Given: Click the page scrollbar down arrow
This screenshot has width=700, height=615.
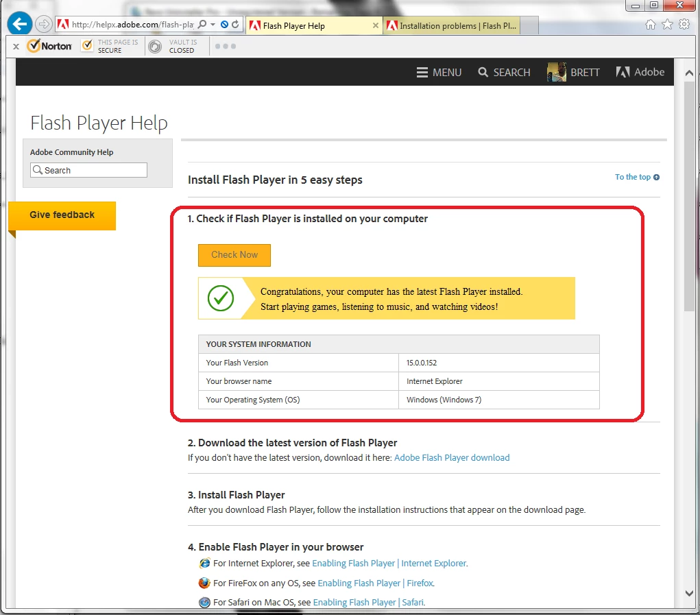Looking at the screenshot, I should point(689,593).
